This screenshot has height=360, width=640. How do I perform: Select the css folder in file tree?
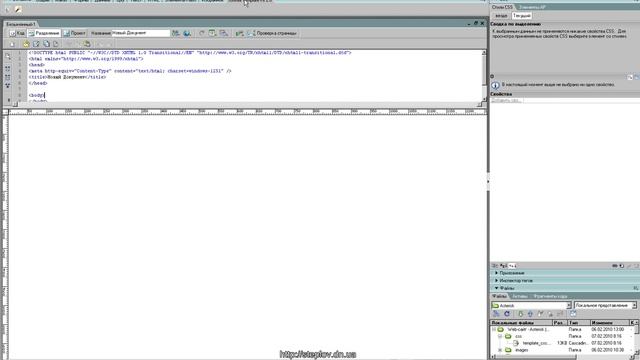click(x=518, y=336)
